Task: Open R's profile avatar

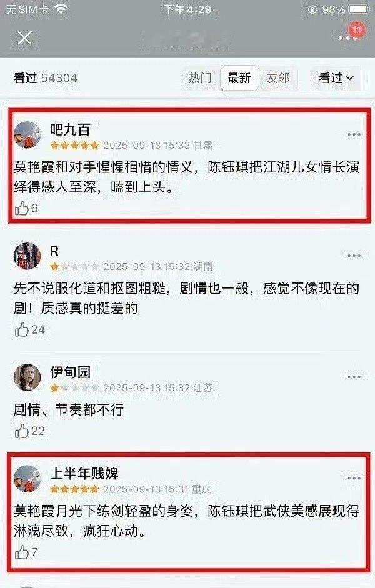Action: (x=27, y=256)
